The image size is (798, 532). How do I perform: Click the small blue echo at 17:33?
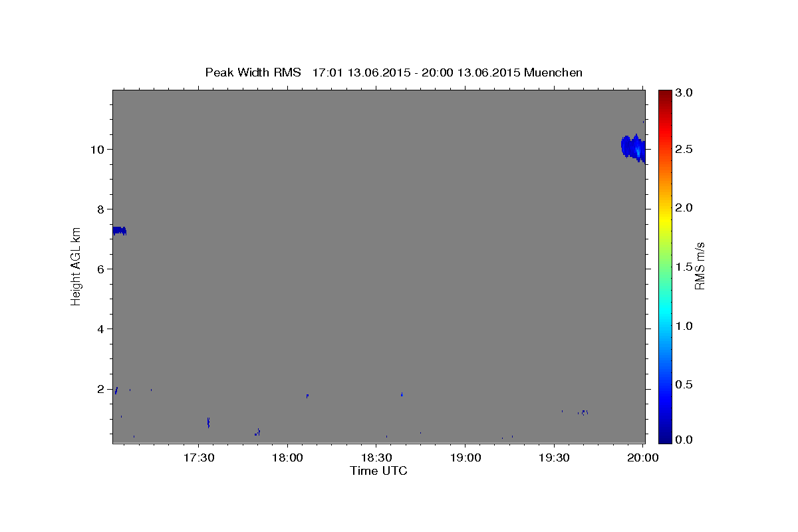209,422
